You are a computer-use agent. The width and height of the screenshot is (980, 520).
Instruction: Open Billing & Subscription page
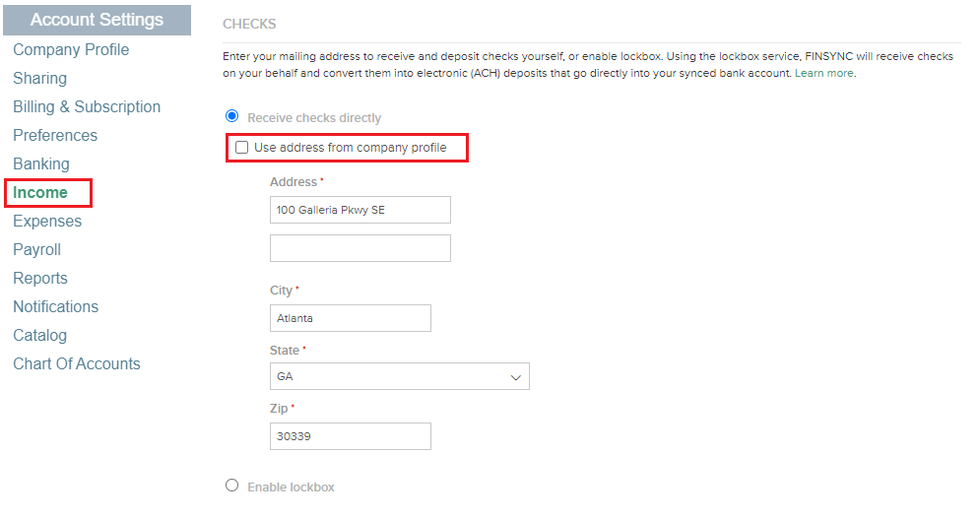tap(87, 107)
